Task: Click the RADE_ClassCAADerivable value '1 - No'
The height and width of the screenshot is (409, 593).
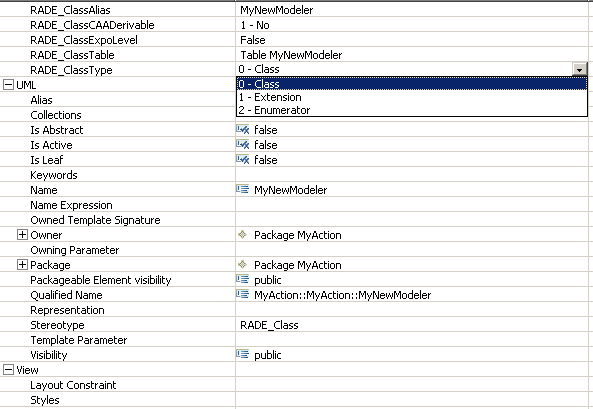Action: coord(255,25)
